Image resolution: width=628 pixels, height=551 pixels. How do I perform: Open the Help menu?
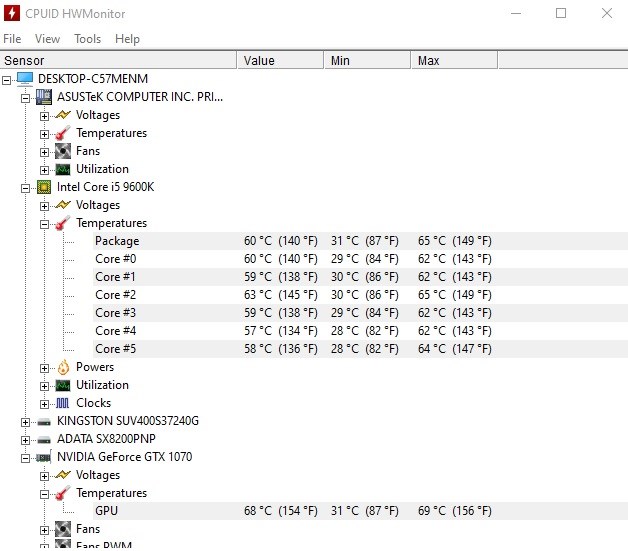(x=127, y=39)
